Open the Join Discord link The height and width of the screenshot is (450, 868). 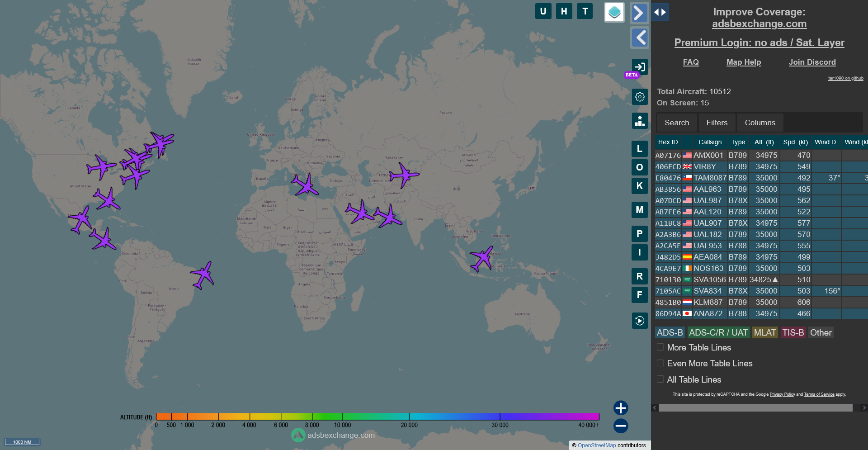[x=812, y=62]
